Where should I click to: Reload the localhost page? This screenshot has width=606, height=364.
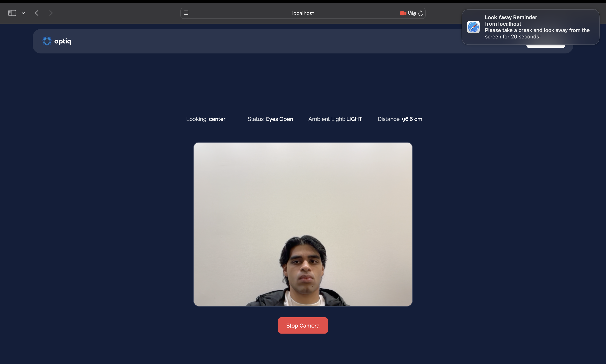point(420,13)
